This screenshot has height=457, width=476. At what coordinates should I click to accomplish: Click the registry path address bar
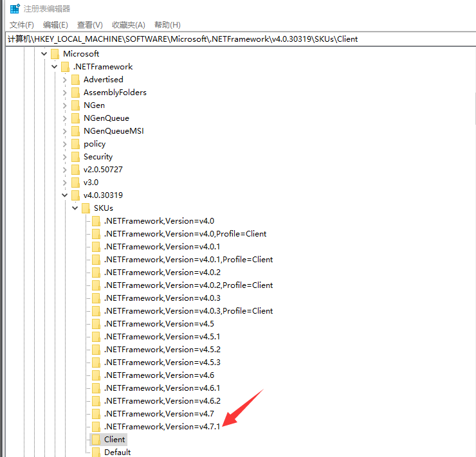(241, 39)
